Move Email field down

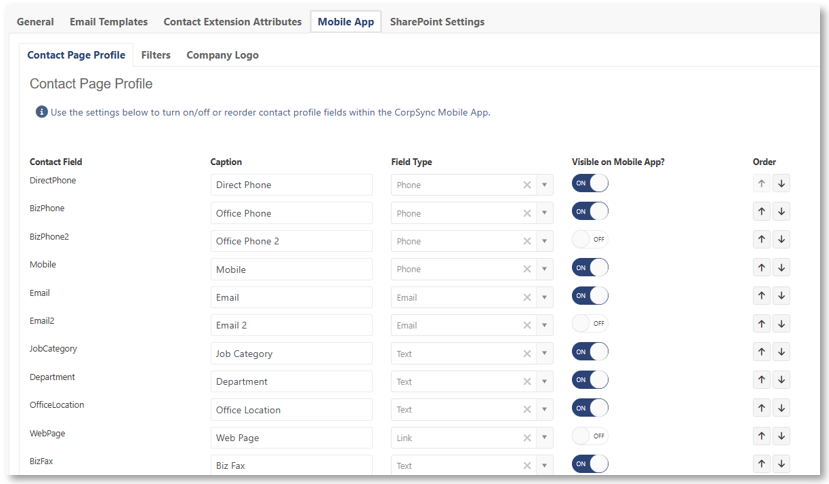(781, 296)
